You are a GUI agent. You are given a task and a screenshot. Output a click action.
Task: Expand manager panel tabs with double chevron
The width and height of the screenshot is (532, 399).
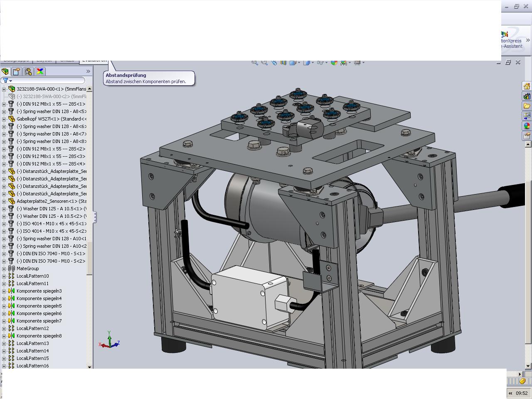point(88,71)
